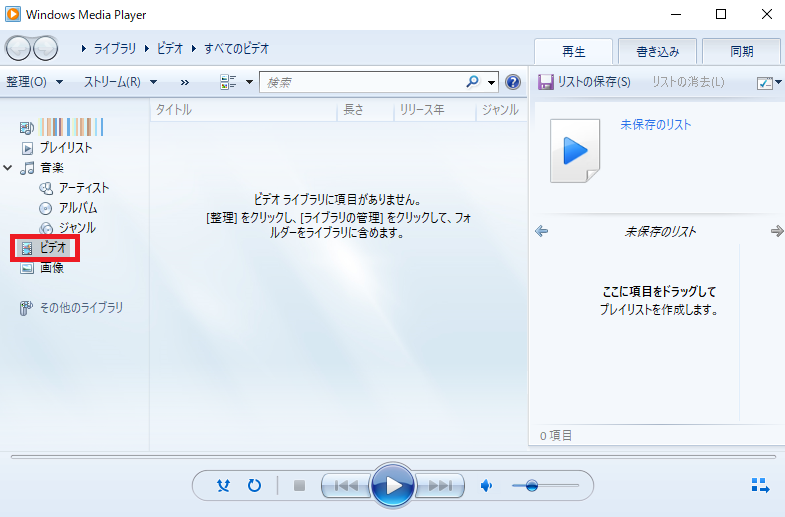Mute the volume speaker icon
Viewport: 785px width, 517px height.
click(486, 485)
